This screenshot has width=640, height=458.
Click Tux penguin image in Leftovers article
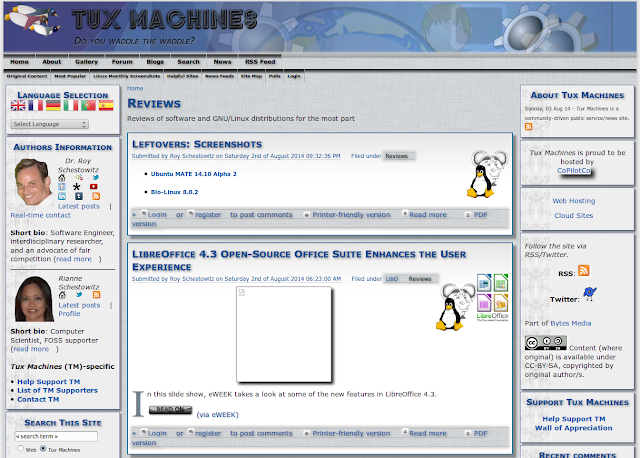pos(487,174)
